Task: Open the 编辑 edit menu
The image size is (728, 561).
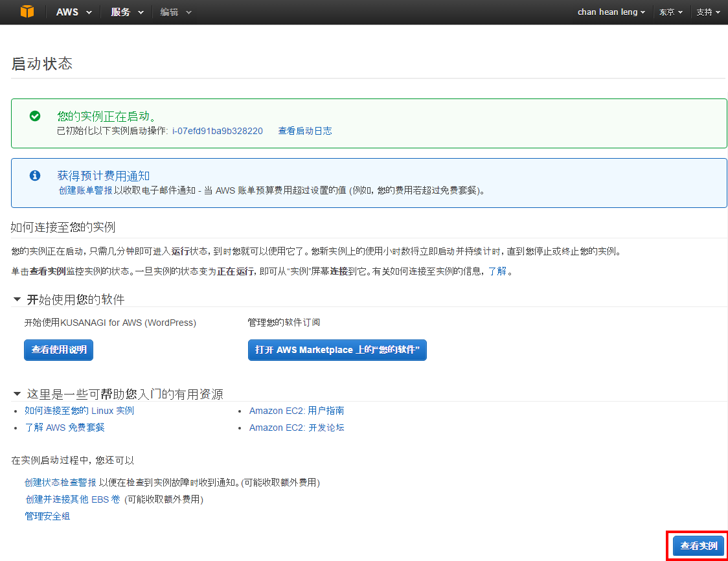Action: tap(176, 12)
